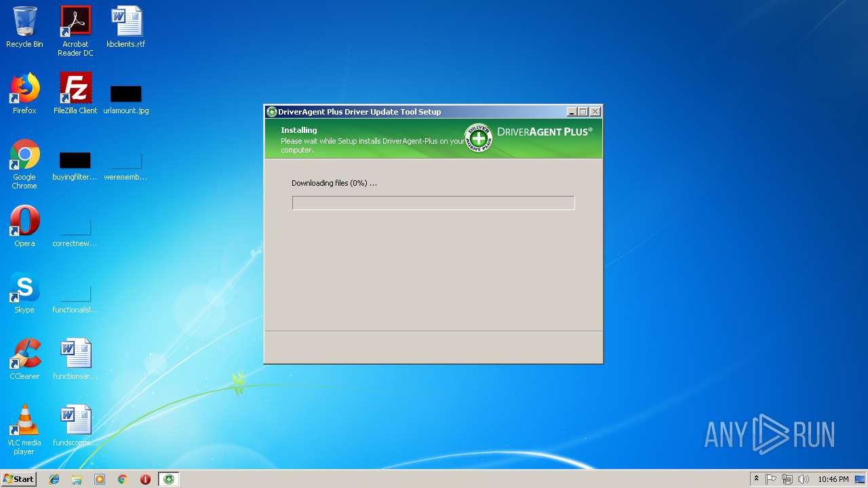Open Action Center flag icon
The height and width of the screenshot is (488, 868).
click(771, 479)
